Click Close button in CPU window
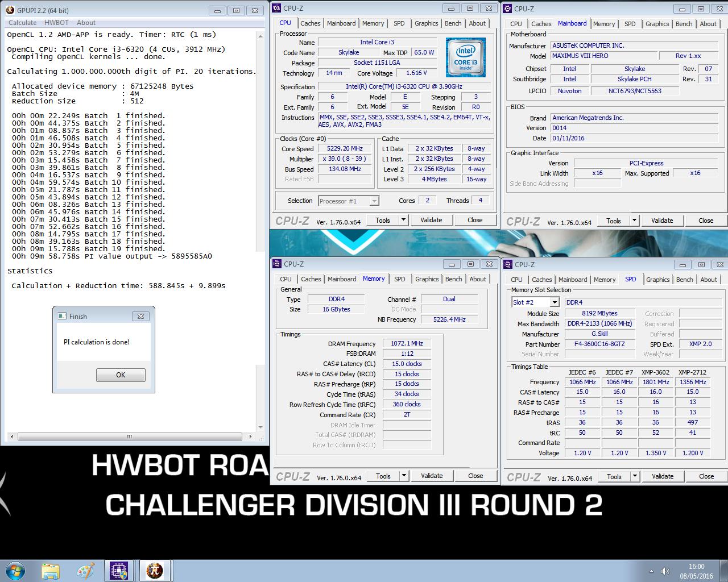728x582 pixels. click(x=475, y=220)
